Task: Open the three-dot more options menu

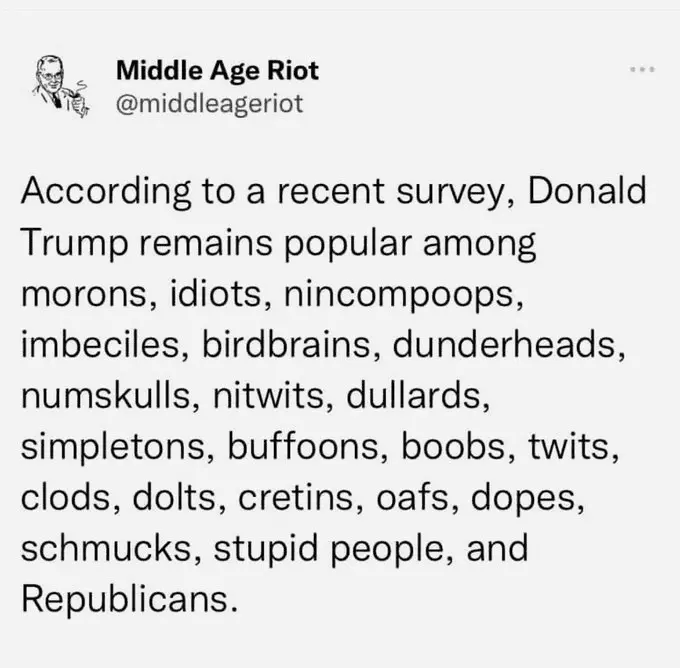Action: [x=642, y=71]
